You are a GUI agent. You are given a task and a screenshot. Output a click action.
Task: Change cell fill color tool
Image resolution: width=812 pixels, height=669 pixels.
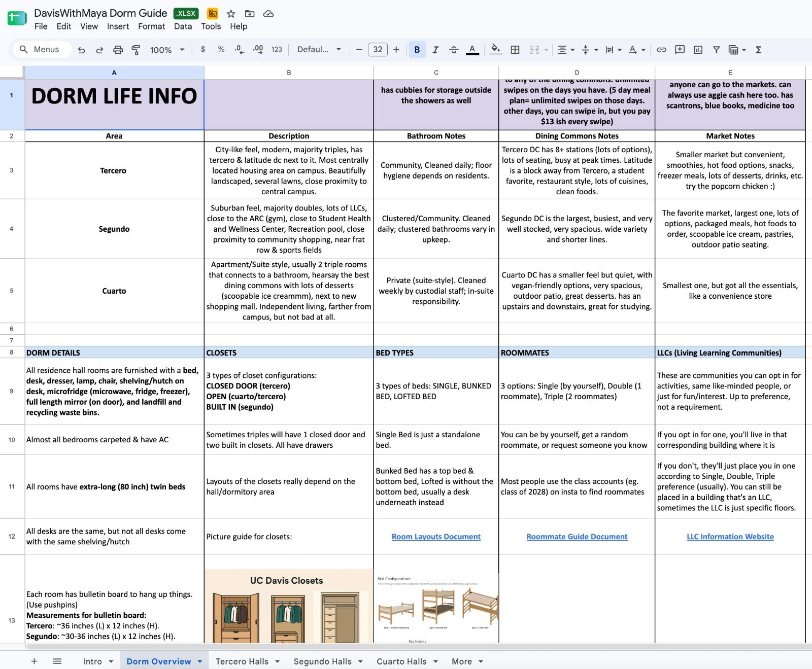pyautogui.click(x=495, y=49)
